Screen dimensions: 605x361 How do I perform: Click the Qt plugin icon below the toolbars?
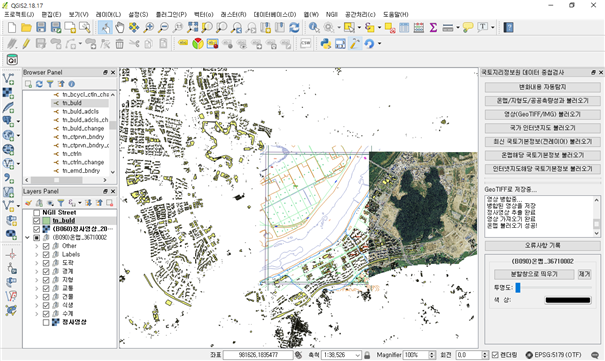12,60
